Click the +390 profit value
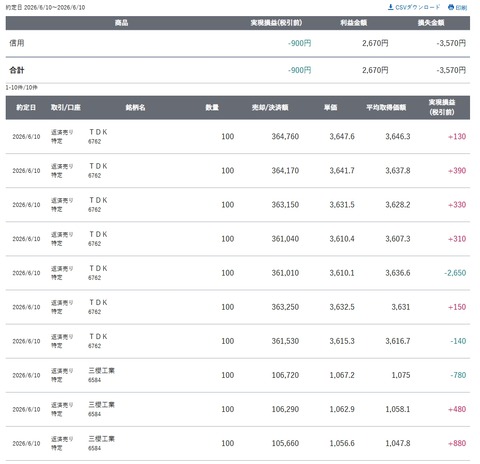 click(457, 171)
